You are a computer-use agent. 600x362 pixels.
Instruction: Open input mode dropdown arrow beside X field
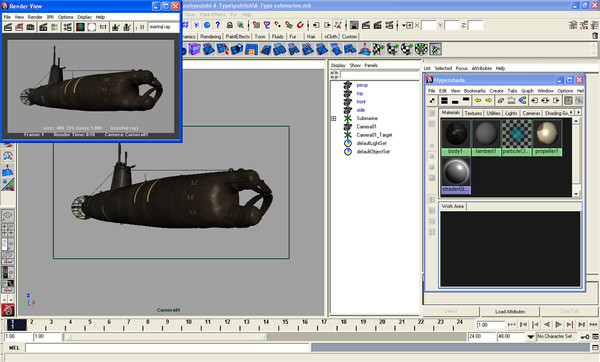(404, 26)
